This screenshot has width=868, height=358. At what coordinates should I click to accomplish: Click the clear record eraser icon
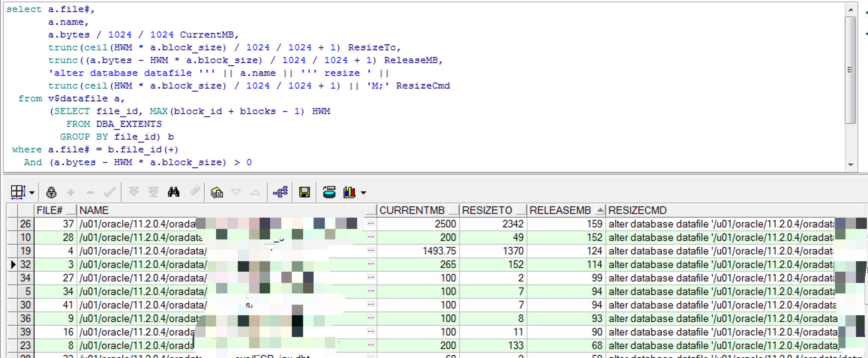point(195,191)
